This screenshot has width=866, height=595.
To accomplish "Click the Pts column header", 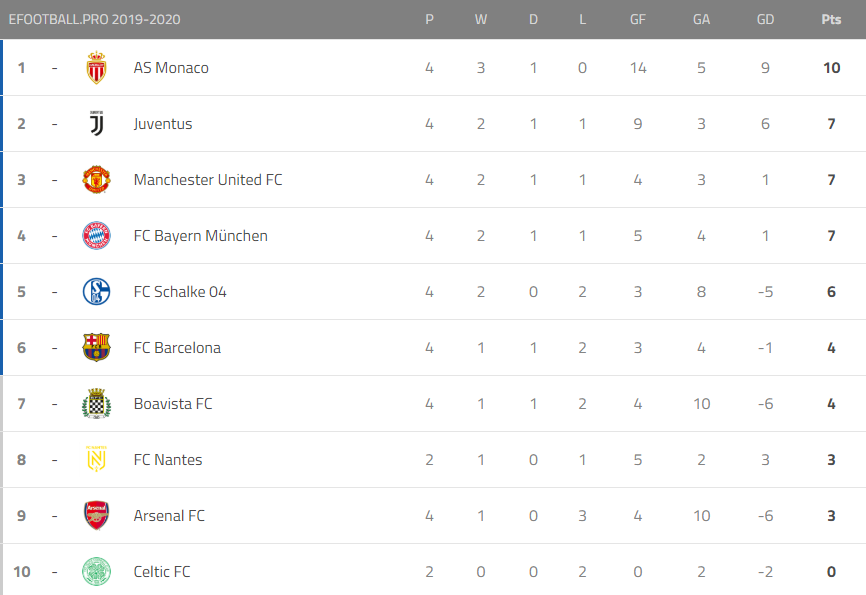I will coord(831,19).
